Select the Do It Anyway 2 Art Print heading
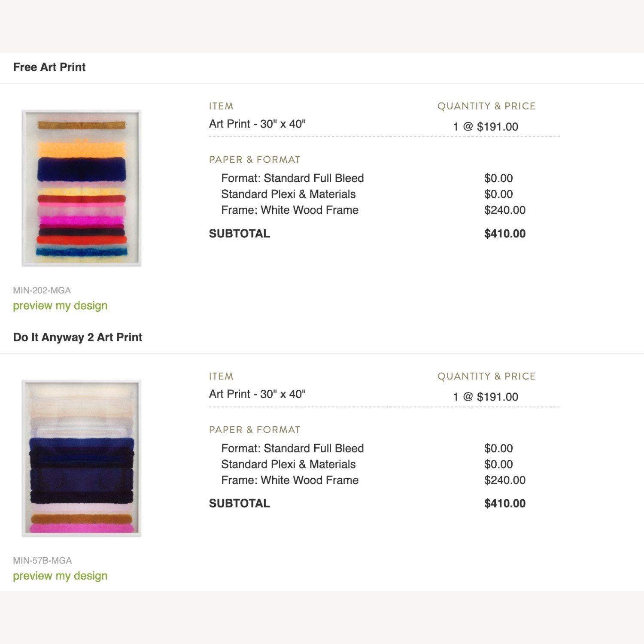Image resolution: width=644 pixels, height=644 pixels. coord(78,337)
